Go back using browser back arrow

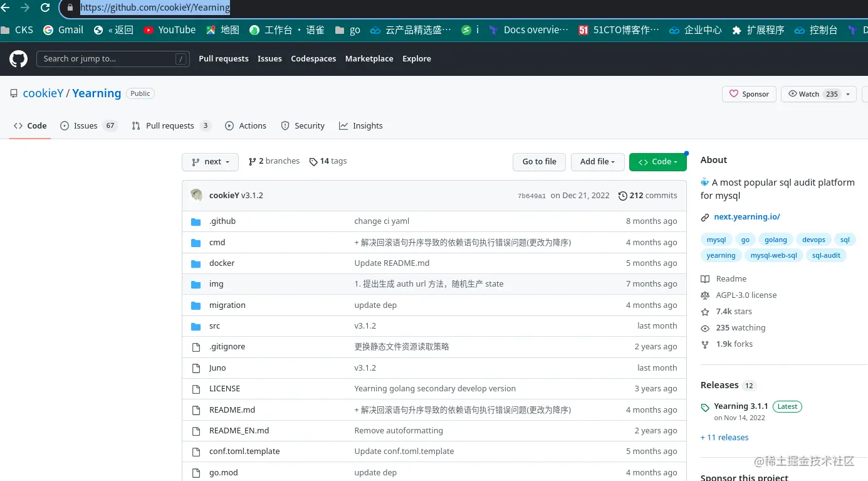5,8
